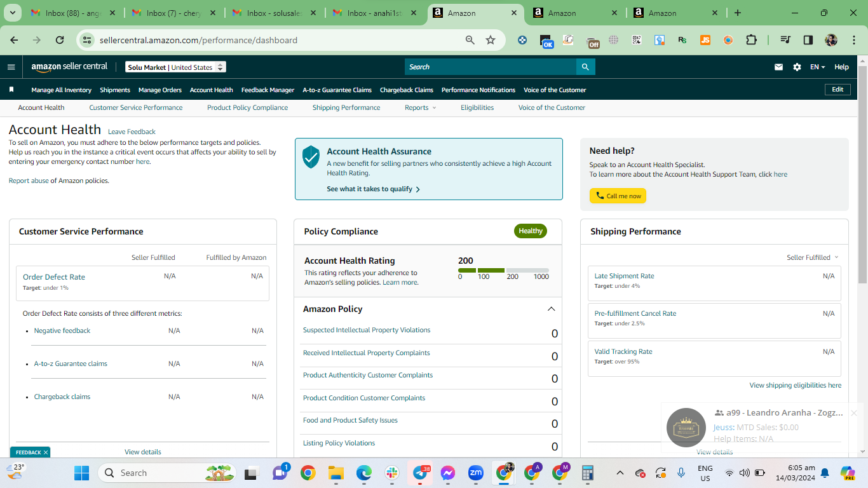Image resolution: width=868 pixels, height=488 pixels.
Task: Open the Solu Market United States selector
Action: (x=175, y=67)
